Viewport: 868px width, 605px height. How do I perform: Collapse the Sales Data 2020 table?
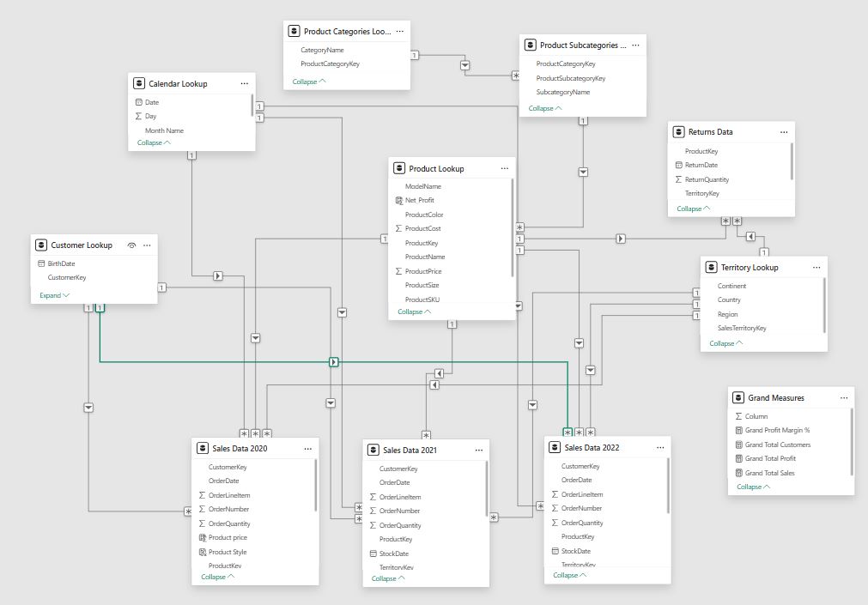217,577
